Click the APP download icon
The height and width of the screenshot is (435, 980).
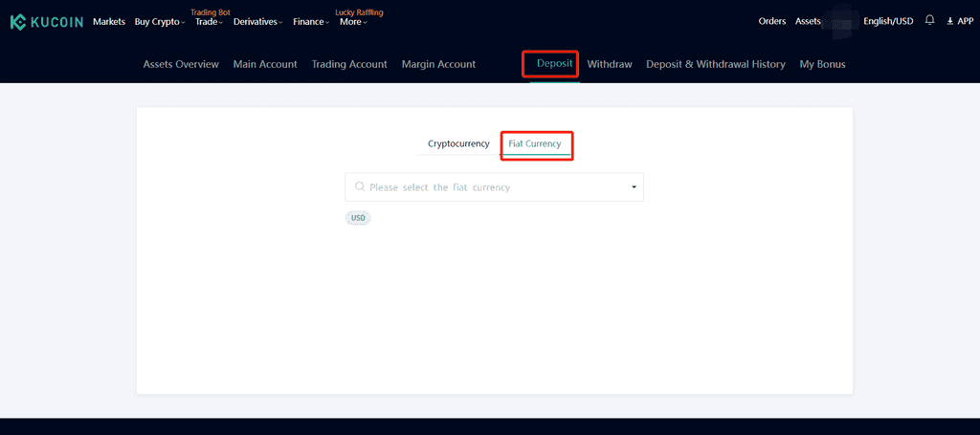coord(950,21)
